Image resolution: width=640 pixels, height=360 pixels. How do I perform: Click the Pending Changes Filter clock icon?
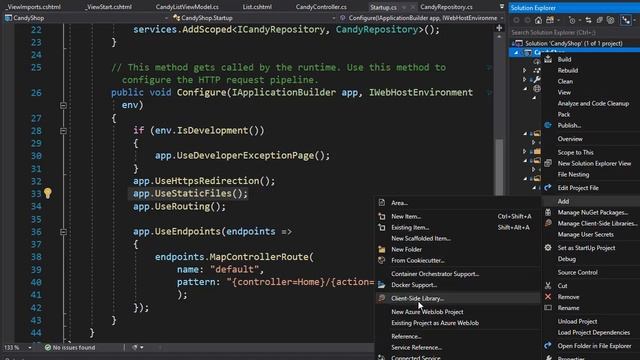572,20
